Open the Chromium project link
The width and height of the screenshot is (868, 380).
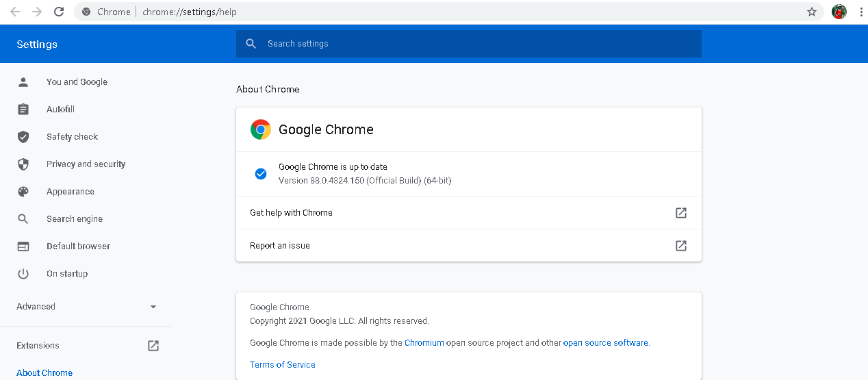424,343
